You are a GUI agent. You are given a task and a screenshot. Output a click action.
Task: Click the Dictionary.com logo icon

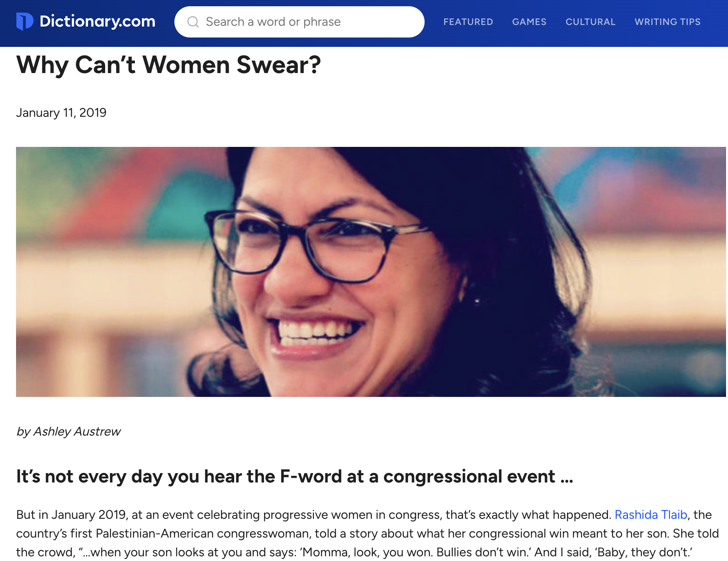point(25,21)
